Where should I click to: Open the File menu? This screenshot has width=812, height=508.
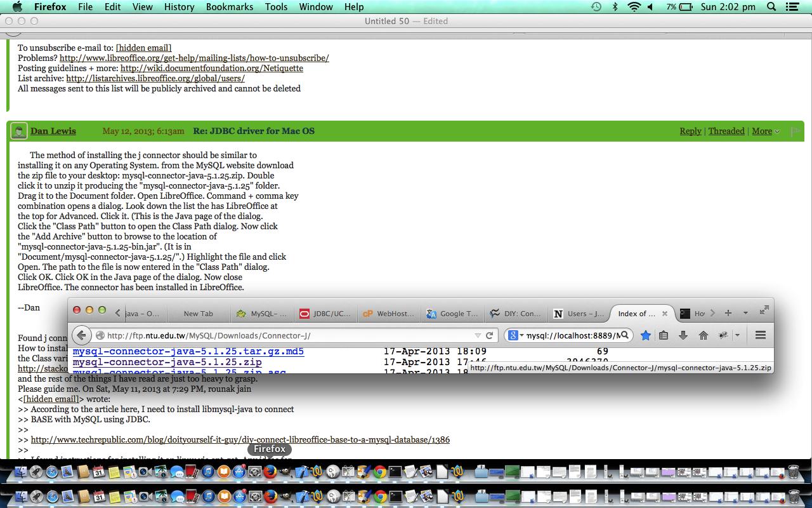[x=86, y=7]
